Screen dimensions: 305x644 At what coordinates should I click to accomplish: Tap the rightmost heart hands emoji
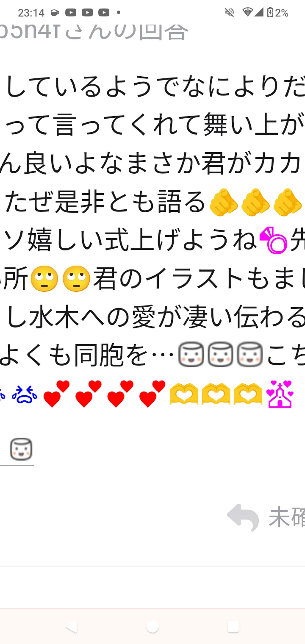pos(248,394)
